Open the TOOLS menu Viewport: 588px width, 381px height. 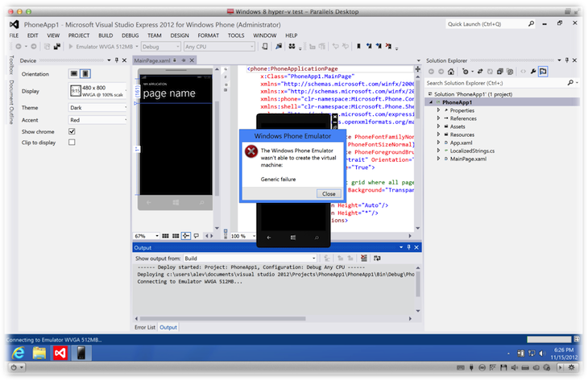tap(236, 35)
